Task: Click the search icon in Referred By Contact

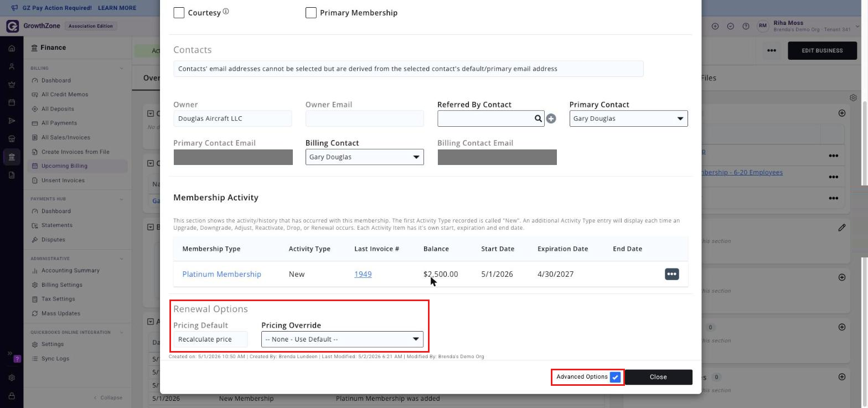Action: click(x=538, y=118)
